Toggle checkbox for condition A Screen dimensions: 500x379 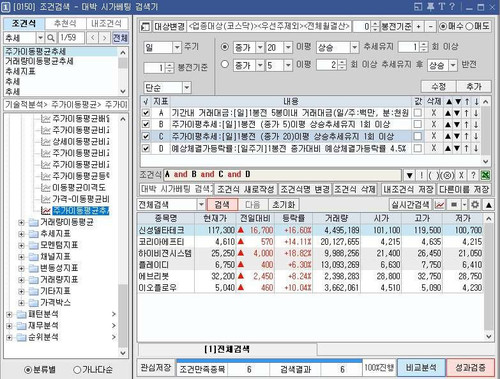(x=146, y=113)
